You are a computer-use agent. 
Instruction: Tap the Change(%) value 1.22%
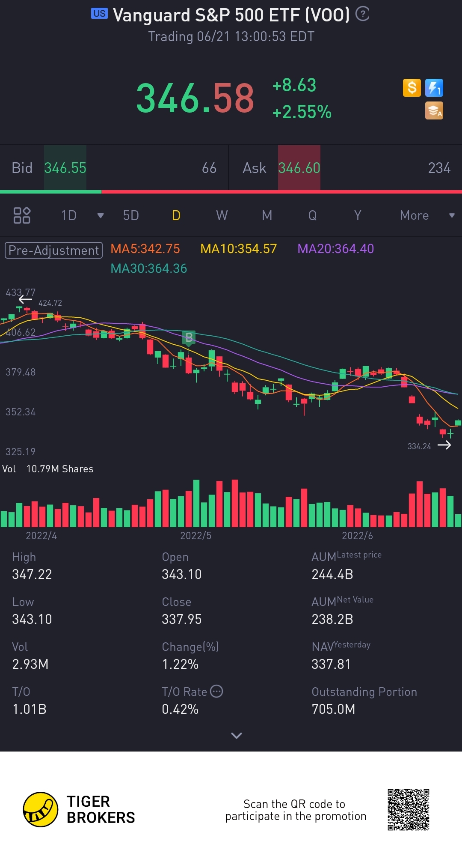tap(180, 664)
